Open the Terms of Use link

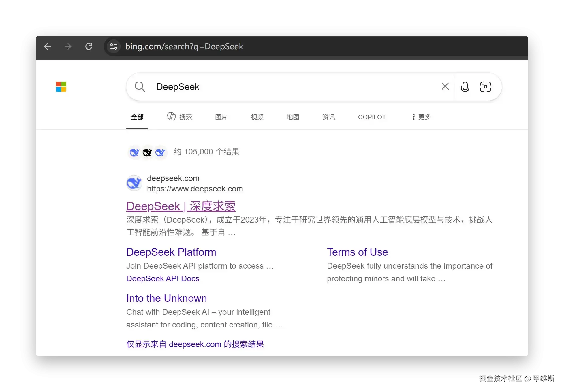[357, 252]
